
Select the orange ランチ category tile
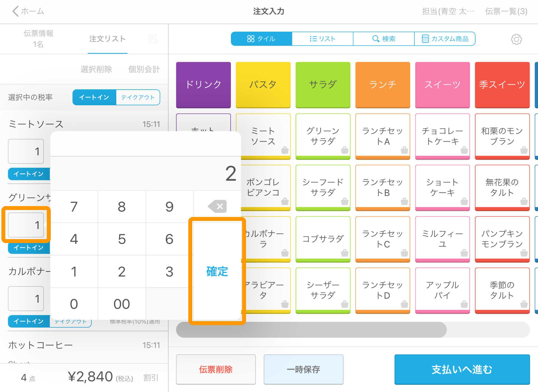[x=383, y=85]
